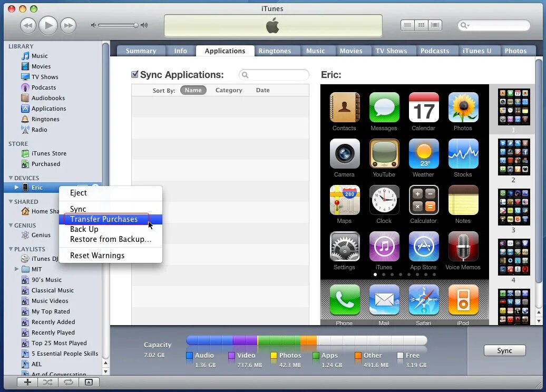The height and width of the screenshot is (392, 546).
Task: Click the Audio blue color swatch
Action: click(189, 356)
